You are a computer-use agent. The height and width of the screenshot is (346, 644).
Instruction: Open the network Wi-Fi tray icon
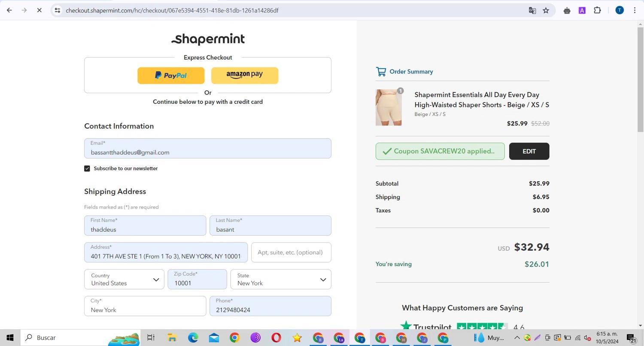tap(578, 338)
